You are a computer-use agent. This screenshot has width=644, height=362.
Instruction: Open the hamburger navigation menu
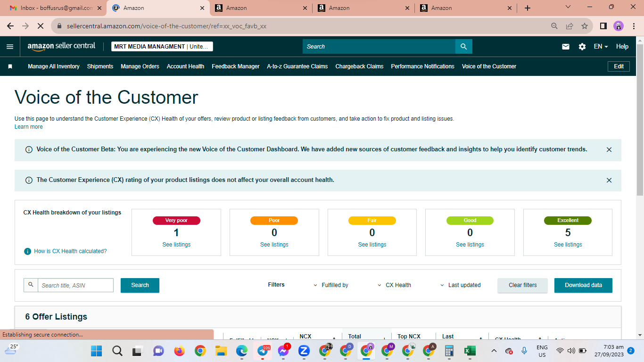click(10, 47)
